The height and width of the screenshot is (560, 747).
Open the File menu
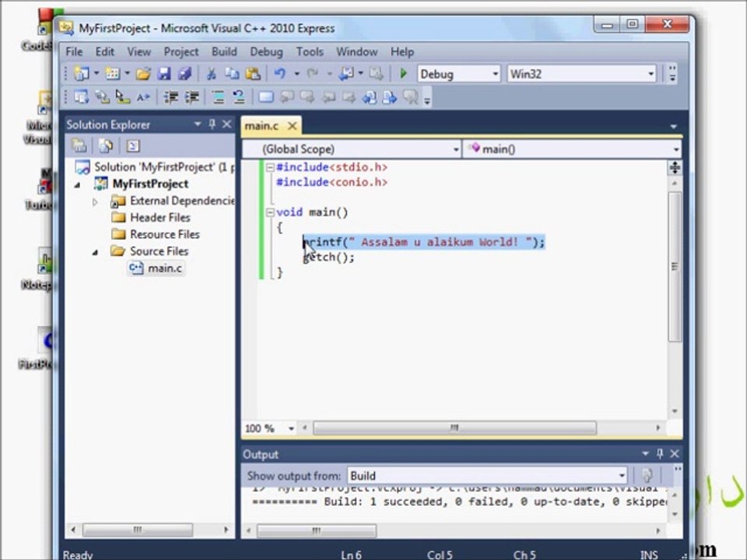click(75, 51)
